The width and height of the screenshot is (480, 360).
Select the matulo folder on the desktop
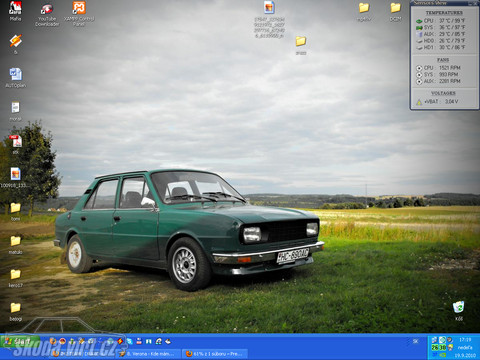(15, 244)
